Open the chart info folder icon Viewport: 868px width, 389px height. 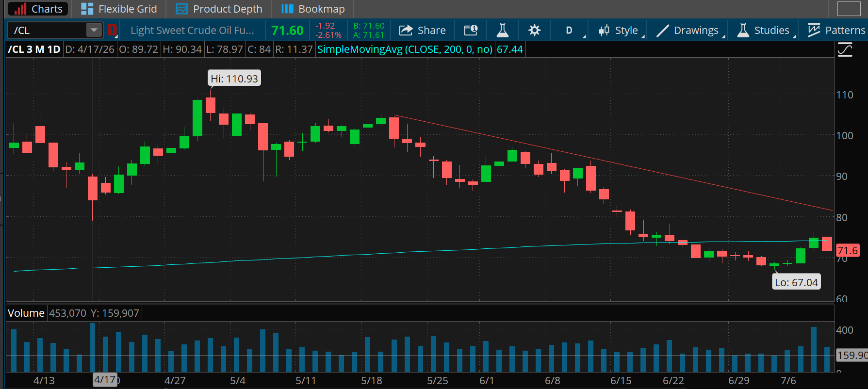[471, 30]
